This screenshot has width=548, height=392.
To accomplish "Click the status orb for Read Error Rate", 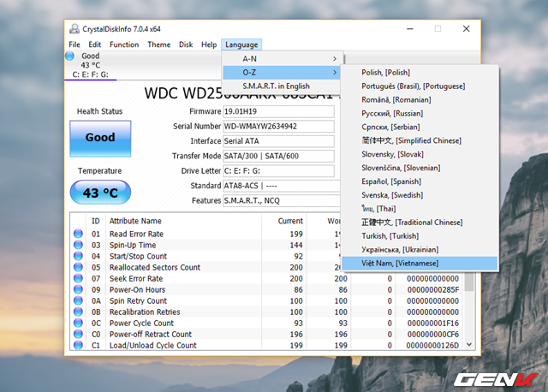I will pos(78,234).
